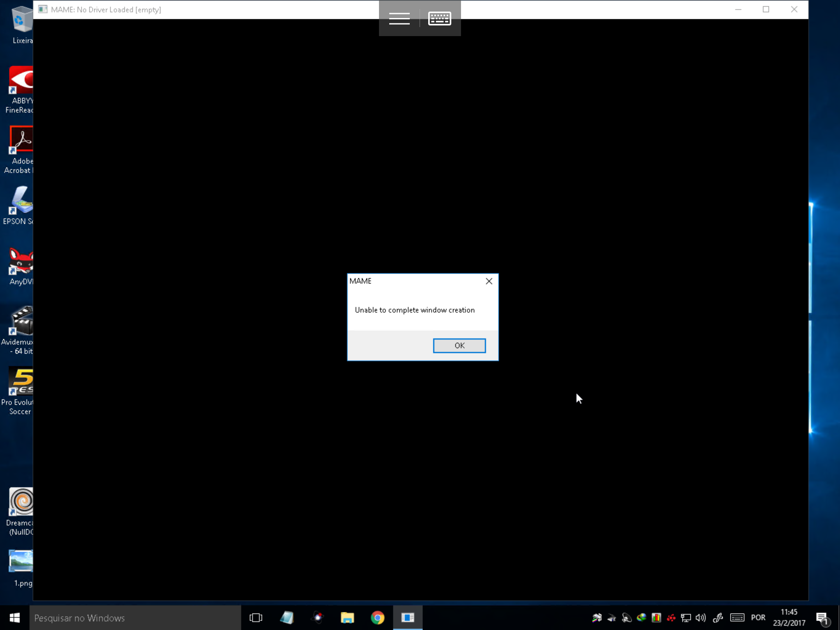This screenshot has height=630, width=840.
Task: Show the on-screen keyboard from top overlay
Action: 439,18
